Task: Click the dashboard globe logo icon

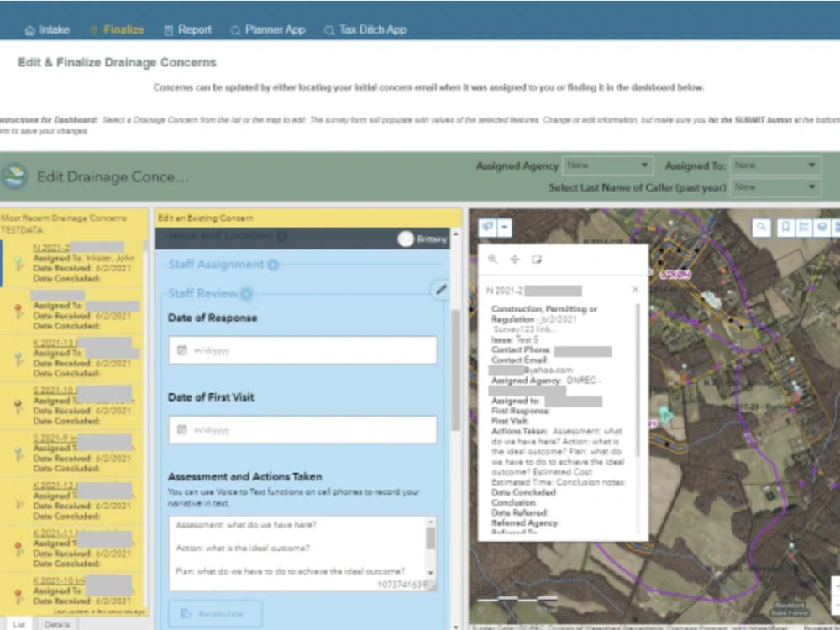Action: coord(14,176)
